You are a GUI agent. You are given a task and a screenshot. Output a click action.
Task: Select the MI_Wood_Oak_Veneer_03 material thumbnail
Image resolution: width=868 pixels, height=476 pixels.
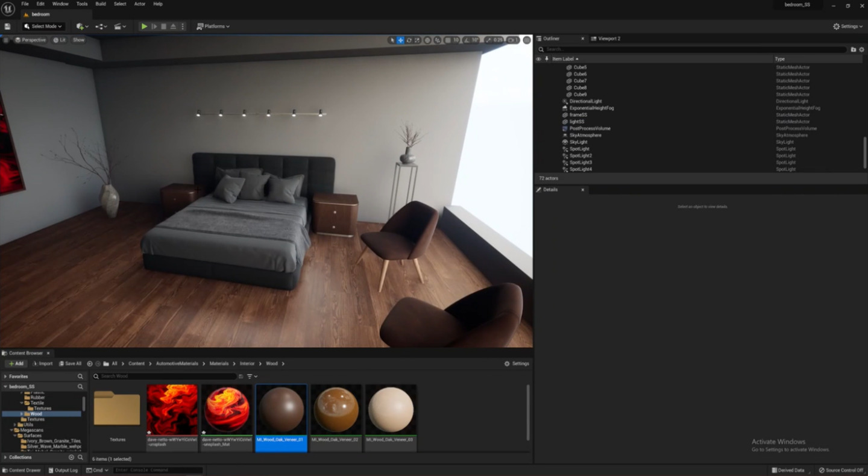click(x=391, y=410)
